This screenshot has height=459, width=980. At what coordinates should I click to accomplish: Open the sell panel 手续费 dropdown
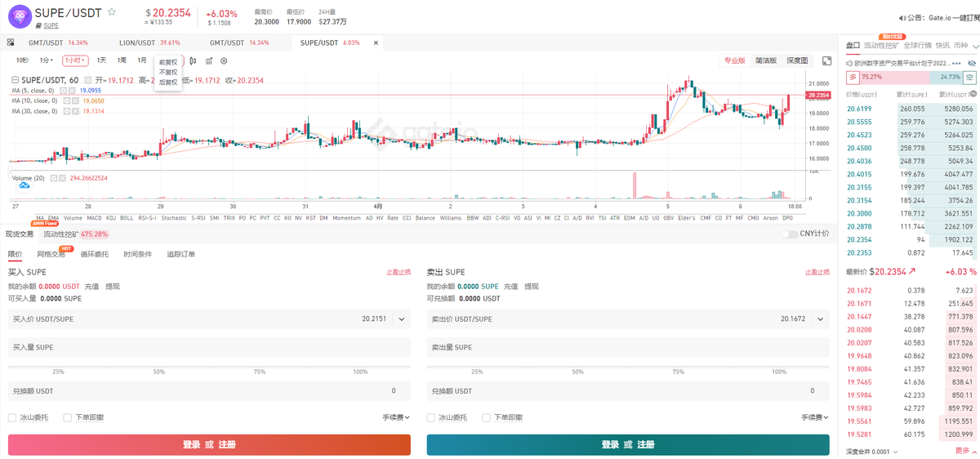point(815,417)
